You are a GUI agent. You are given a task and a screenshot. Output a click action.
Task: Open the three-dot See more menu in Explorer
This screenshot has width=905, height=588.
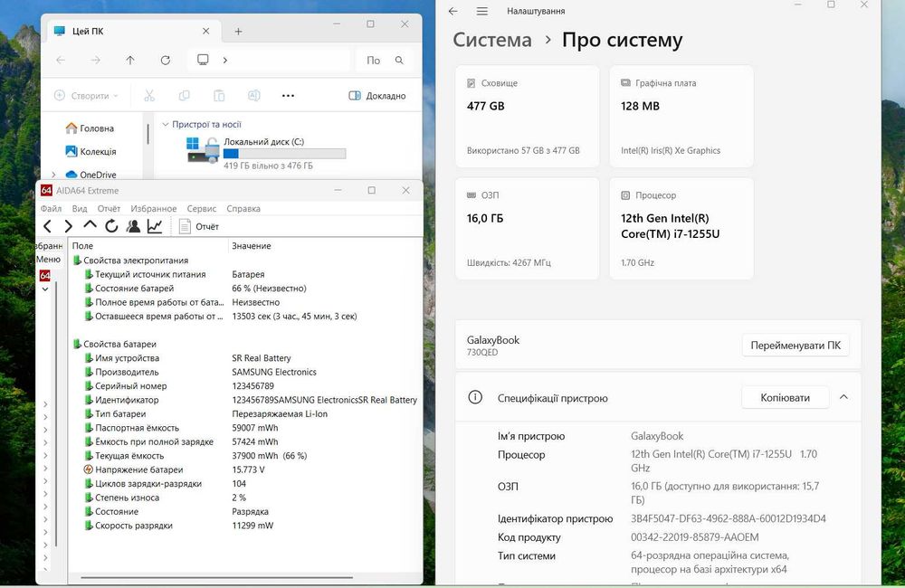click(x=288, y=96)
